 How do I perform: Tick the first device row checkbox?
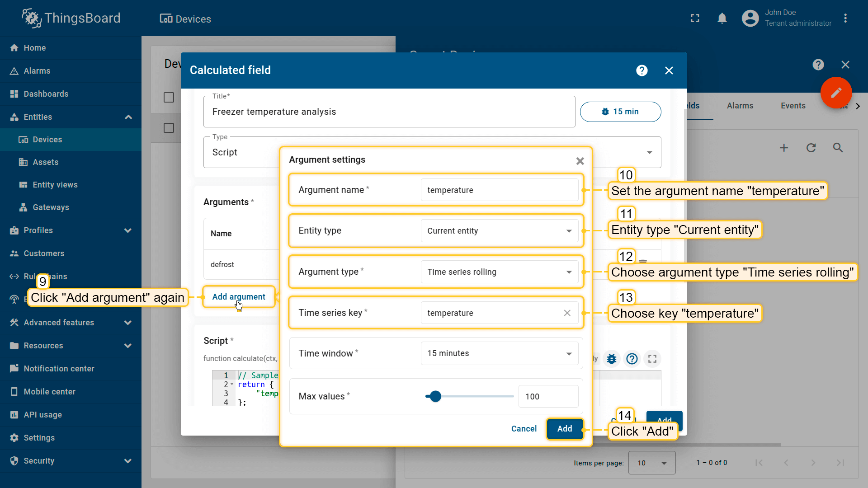(x=169, y=128)
